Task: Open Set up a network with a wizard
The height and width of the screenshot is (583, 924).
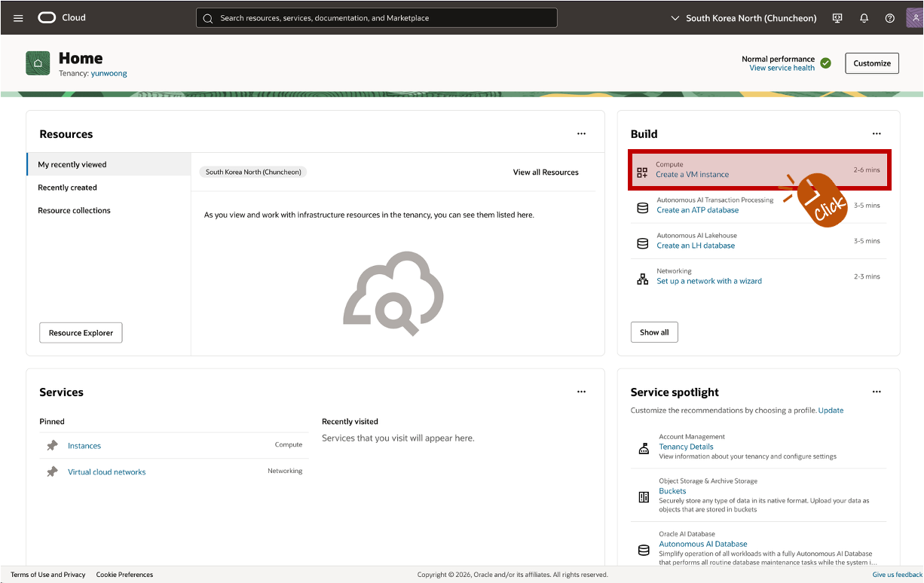Action: tap(709, 281)
